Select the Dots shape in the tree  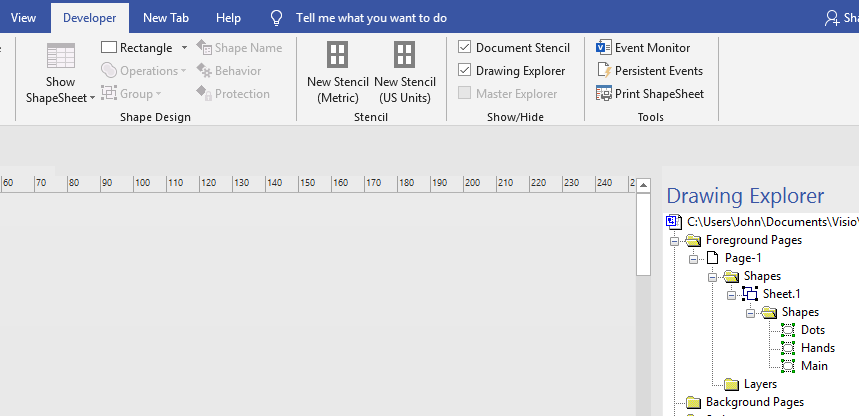[813, 330]
